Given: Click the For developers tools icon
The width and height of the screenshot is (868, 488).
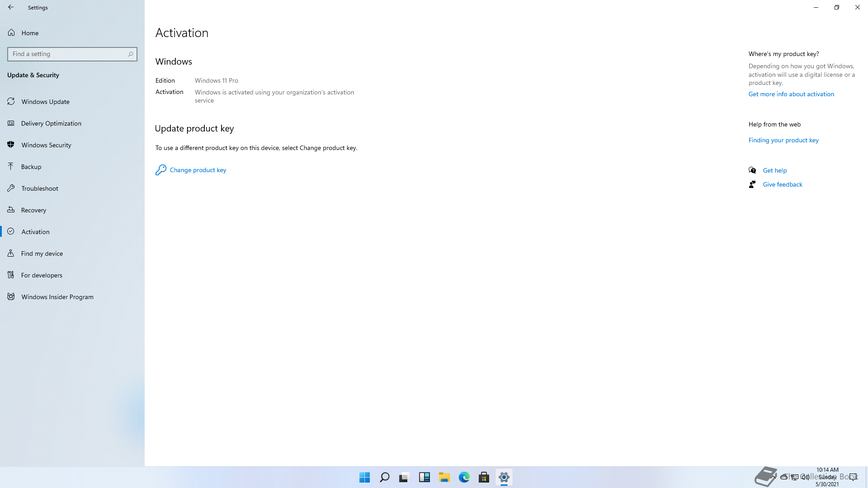Looking at the screenshot, I should tap(11, 275).
